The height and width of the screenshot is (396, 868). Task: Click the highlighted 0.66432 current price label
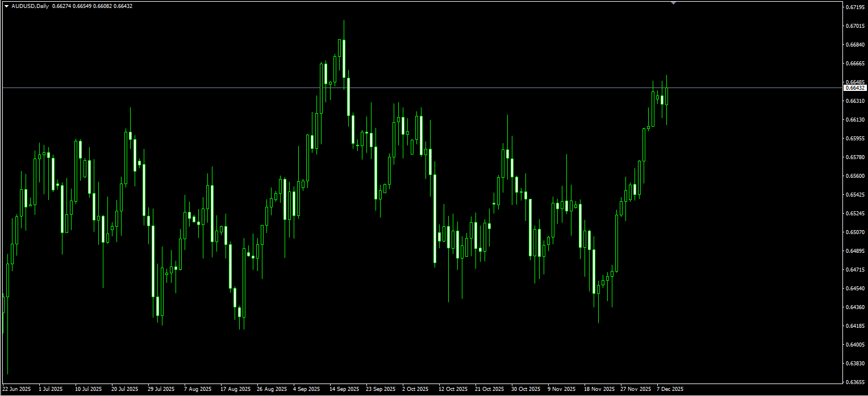(855, 88)
